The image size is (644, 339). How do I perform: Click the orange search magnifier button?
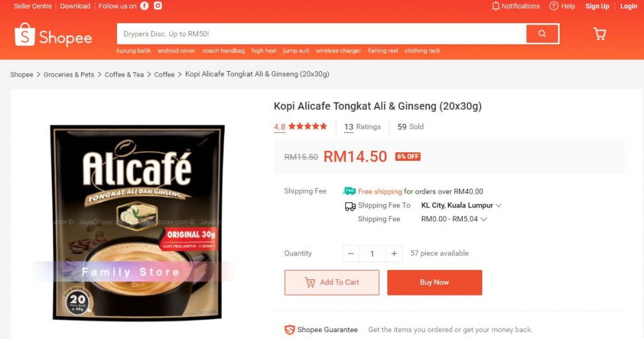[542, 34]
